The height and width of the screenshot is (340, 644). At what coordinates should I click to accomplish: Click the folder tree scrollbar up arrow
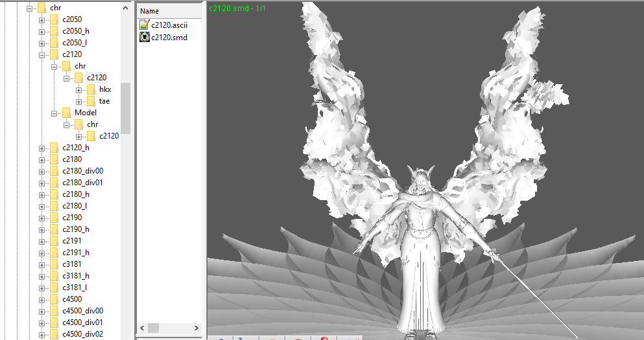(x=126, y=8)
